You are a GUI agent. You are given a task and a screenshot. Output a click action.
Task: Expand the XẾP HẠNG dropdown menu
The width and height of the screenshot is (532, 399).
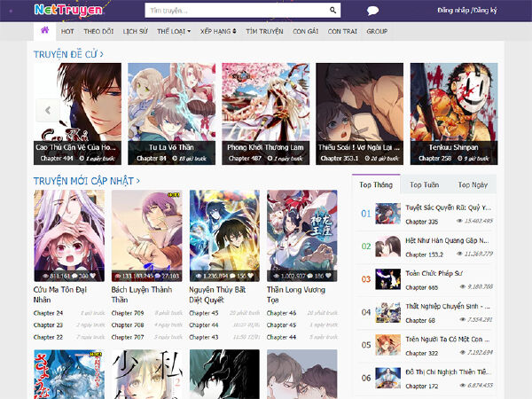(x=218, y=31)
